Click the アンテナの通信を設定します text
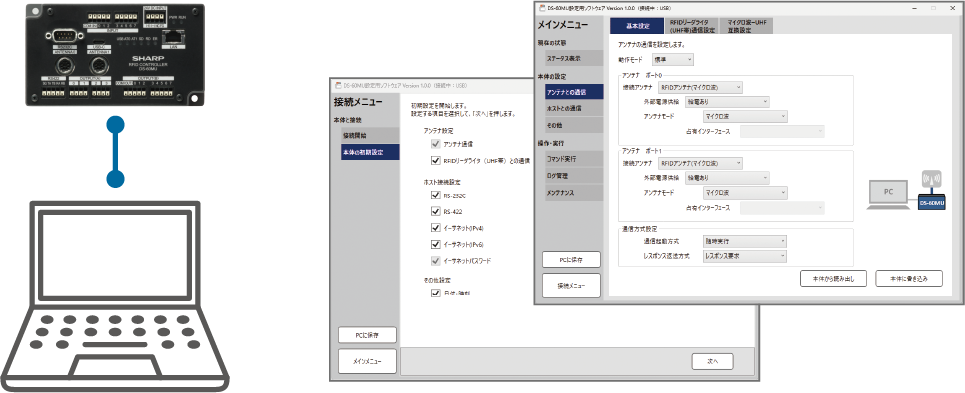The width and height of the screenshot is (965, 393). (651, 45)
